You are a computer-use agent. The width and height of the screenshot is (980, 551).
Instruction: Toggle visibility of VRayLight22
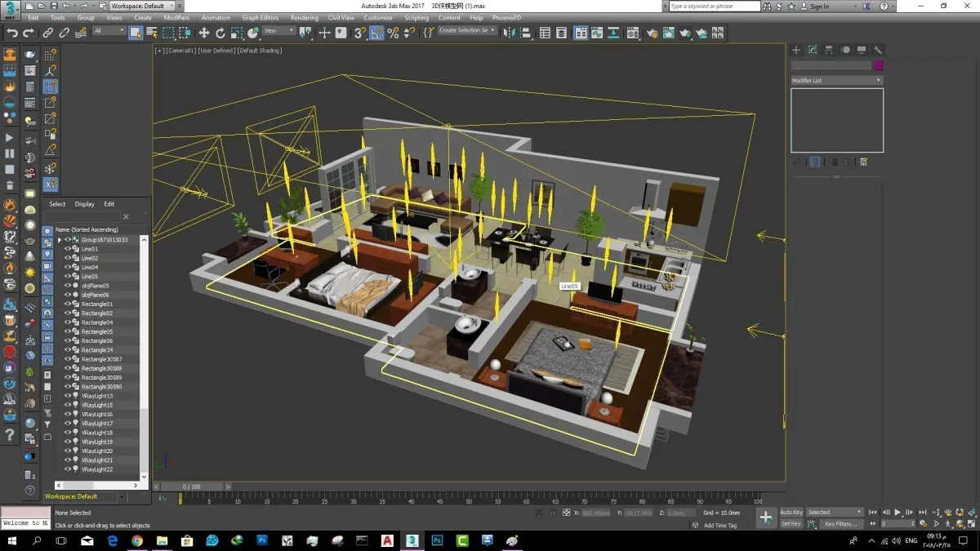(x=68, y=469)
